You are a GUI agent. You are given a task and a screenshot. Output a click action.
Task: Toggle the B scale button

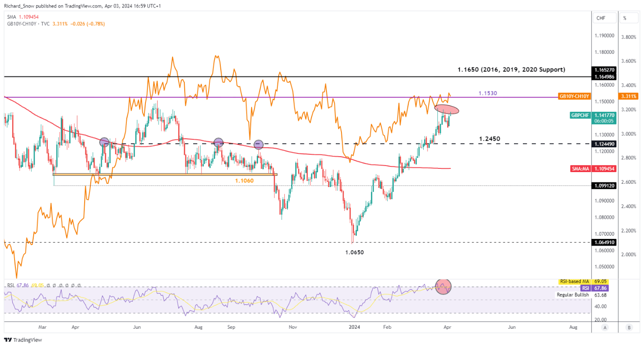pos(629,327)
